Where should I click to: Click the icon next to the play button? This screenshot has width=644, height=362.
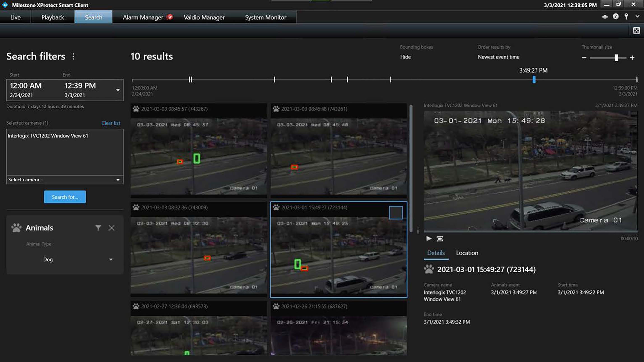pos(440,239)
